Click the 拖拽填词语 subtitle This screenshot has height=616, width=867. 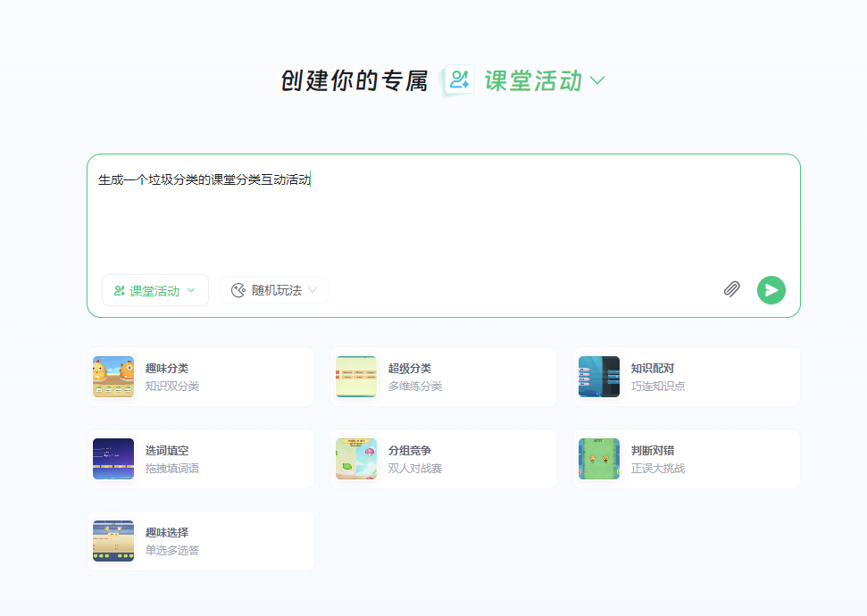tap(172, 469)
